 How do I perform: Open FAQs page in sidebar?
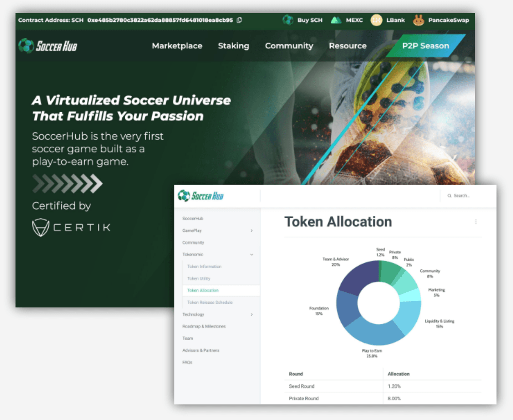(x=187, y=362)
